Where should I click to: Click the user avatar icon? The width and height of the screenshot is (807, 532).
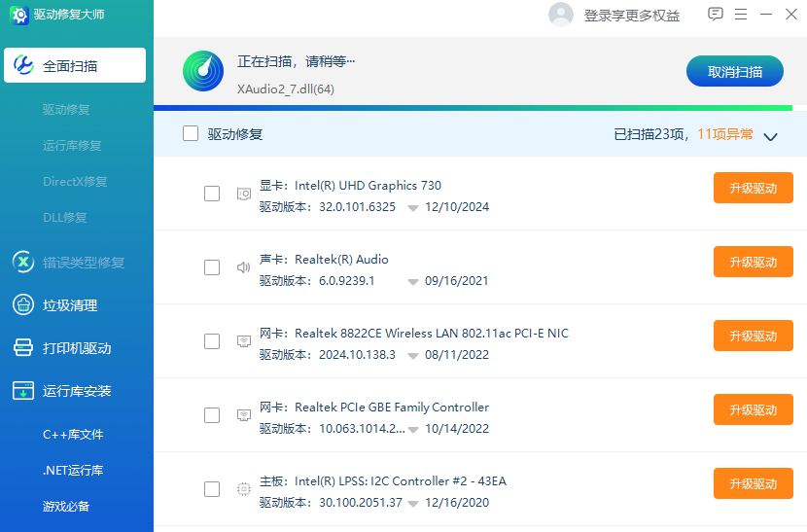click(x=561, y=15)
